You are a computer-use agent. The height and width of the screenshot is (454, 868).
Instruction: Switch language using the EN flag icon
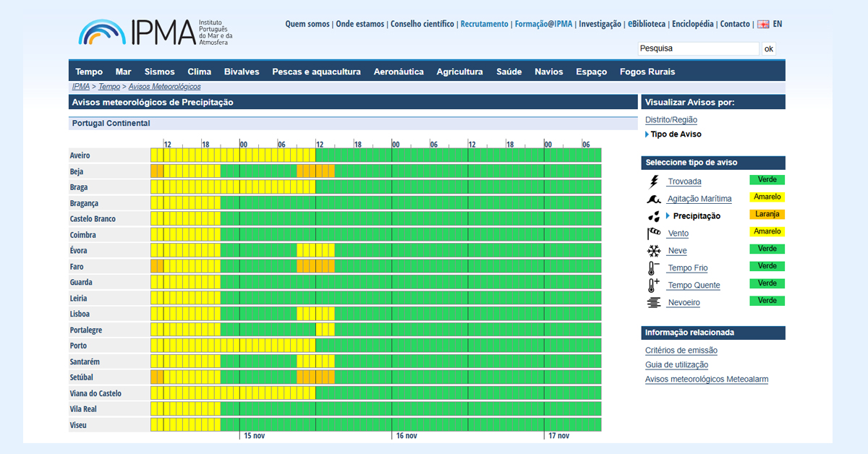pos(763,24)
